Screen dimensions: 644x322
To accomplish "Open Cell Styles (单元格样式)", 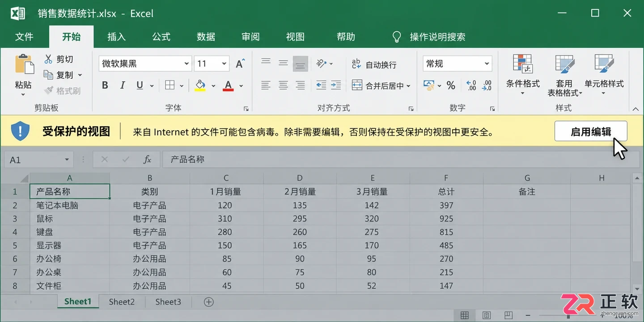I will (604, 75).
